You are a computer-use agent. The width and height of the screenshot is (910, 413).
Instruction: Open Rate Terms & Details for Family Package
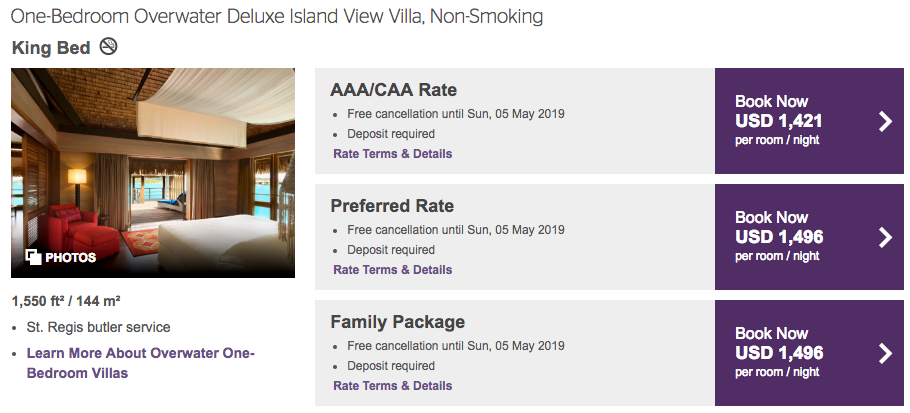click(x=392, y=386)
